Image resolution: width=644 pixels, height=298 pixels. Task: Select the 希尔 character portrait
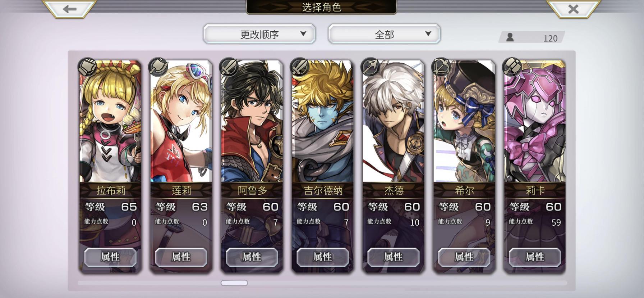pyautogui.click(x=464, y=122)
